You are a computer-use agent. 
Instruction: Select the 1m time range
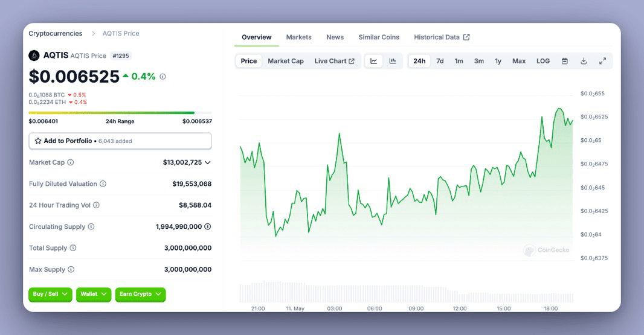459,61
